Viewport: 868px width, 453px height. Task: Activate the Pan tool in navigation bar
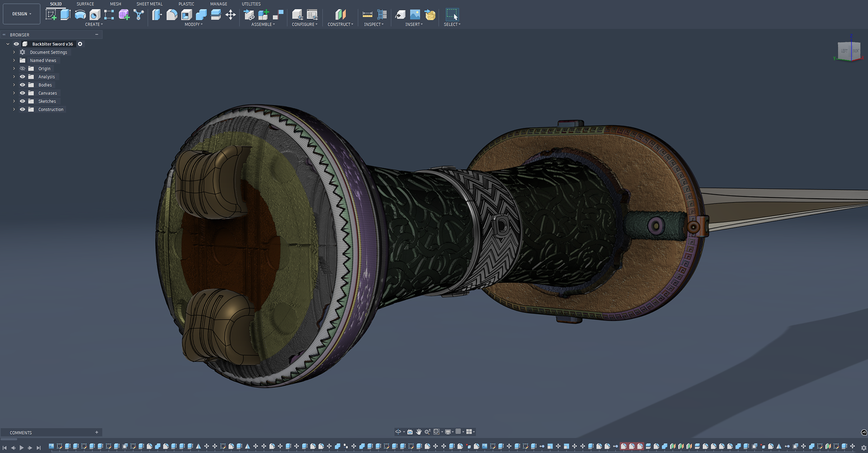[x=419, y=431]
